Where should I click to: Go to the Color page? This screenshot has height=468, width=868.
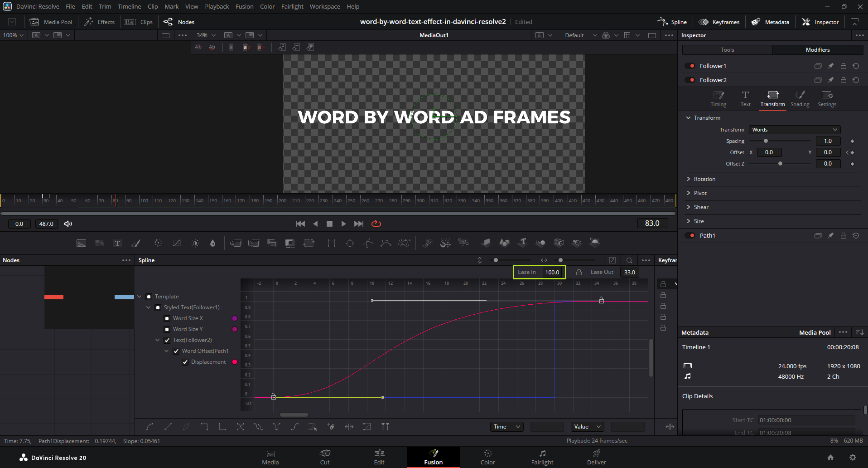[x=487, y=457]
